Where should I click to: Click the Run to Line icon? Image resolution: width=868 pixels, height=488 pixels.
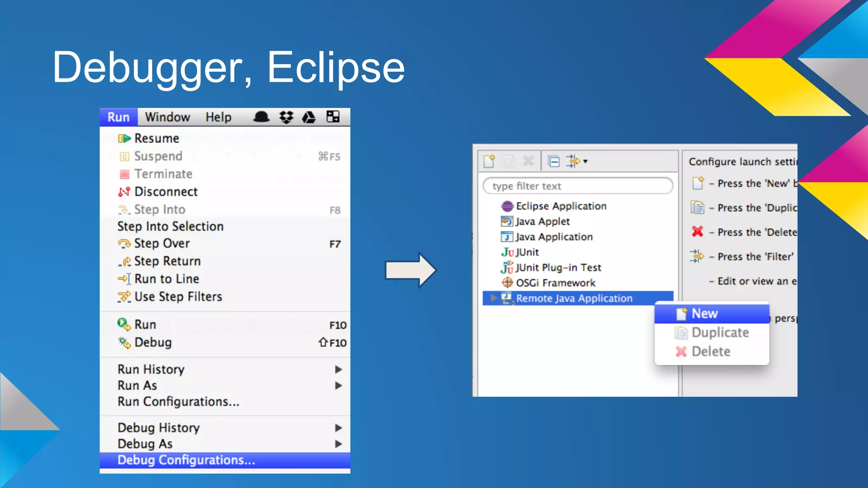(x=125, y=279)
